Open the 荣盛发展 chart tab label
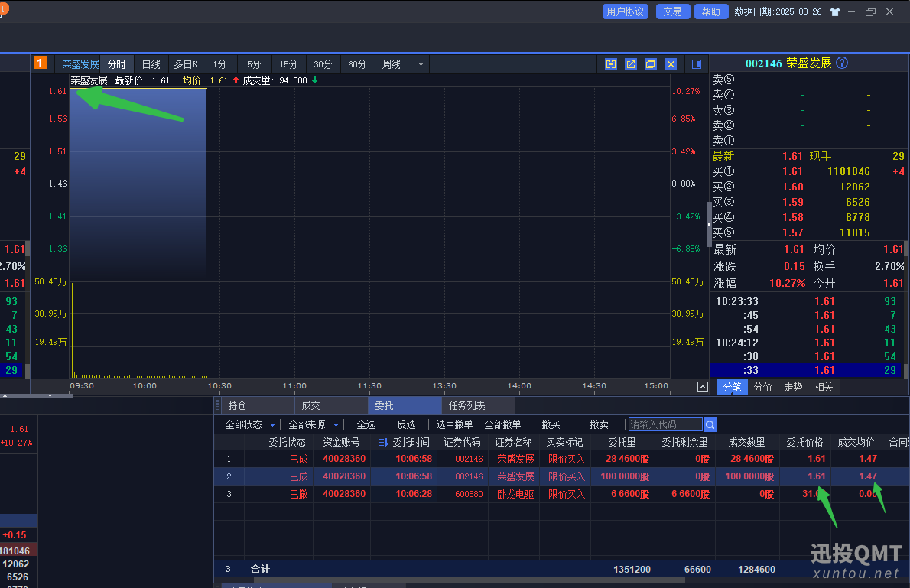 [x=80, y=64]
